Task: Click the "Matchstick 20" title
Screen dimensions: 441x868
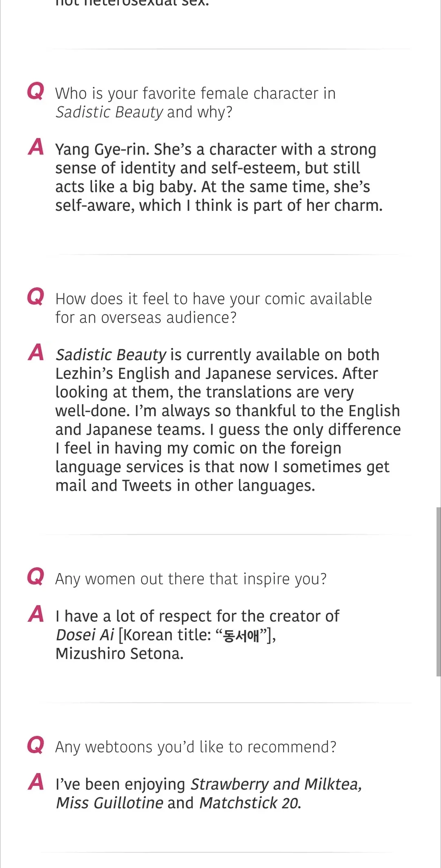Action: click(x=249, y=803)
